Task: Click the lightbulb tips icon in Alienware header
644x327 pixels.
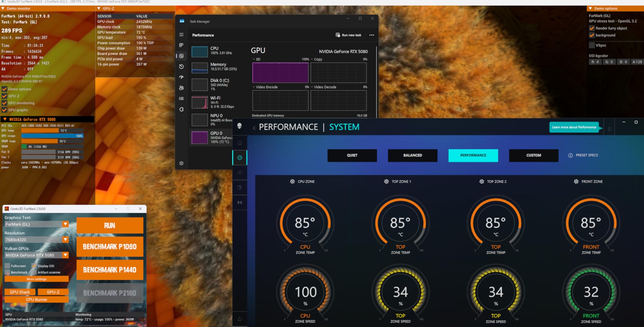Action: coord(609,129)
